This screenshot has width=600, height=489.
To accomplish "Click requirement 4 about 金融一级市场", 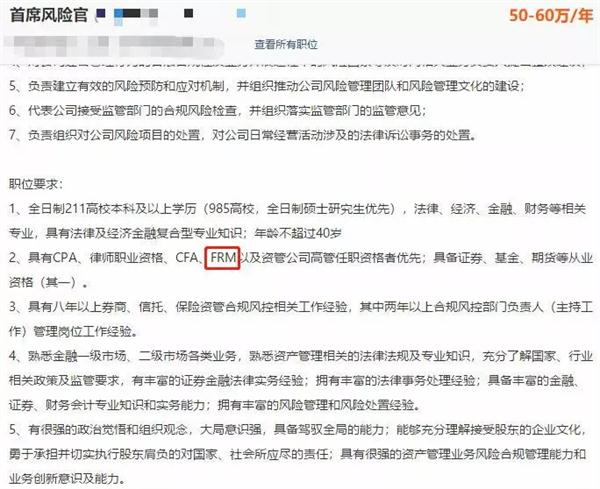I will tap(301, 380).
